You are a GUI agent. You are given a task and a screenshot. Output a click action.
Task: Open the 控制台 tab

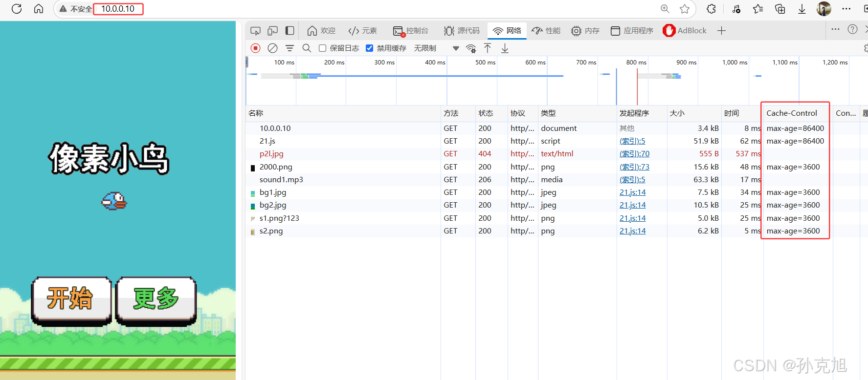coord(411,31)
